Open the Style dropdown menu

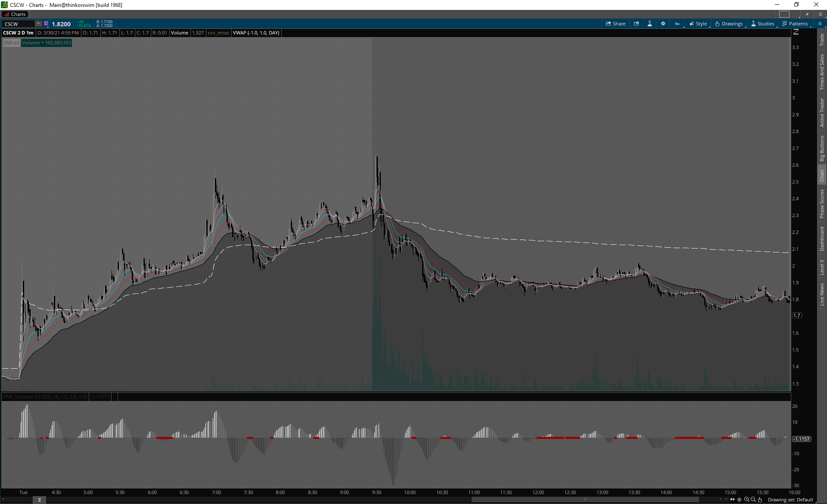tap(698, 24)
